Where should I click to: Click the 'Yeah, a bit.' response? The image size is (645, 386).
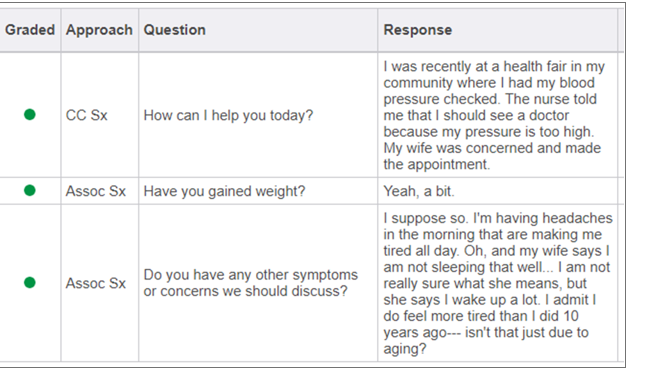point(419,191)
